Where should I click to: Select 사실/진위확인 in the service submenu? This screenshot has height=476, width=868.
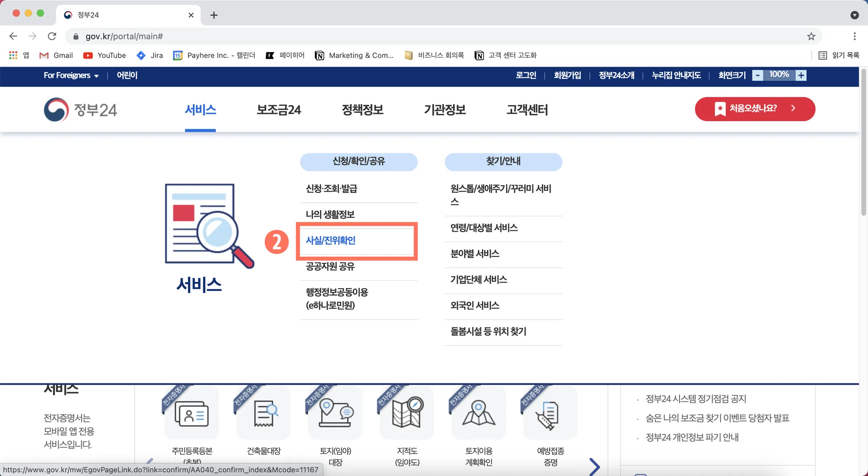point(331,241)
